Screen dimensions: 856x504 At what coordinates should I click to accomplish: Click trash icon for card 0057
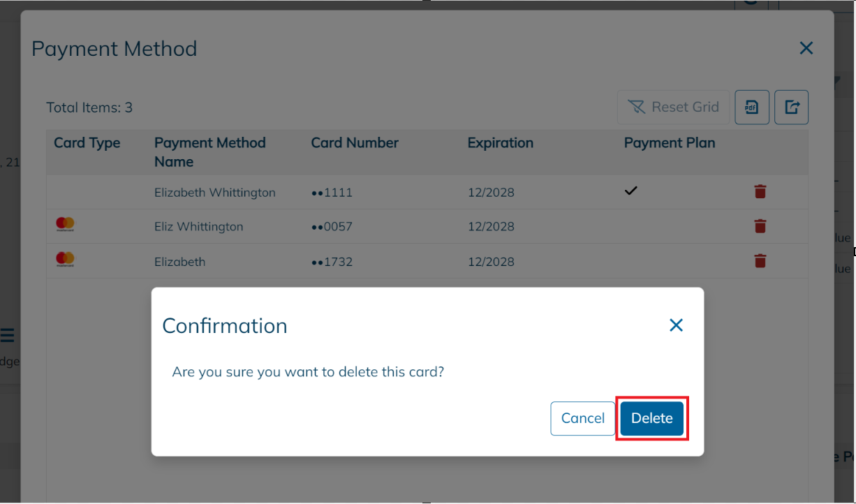tap(760, 226)
